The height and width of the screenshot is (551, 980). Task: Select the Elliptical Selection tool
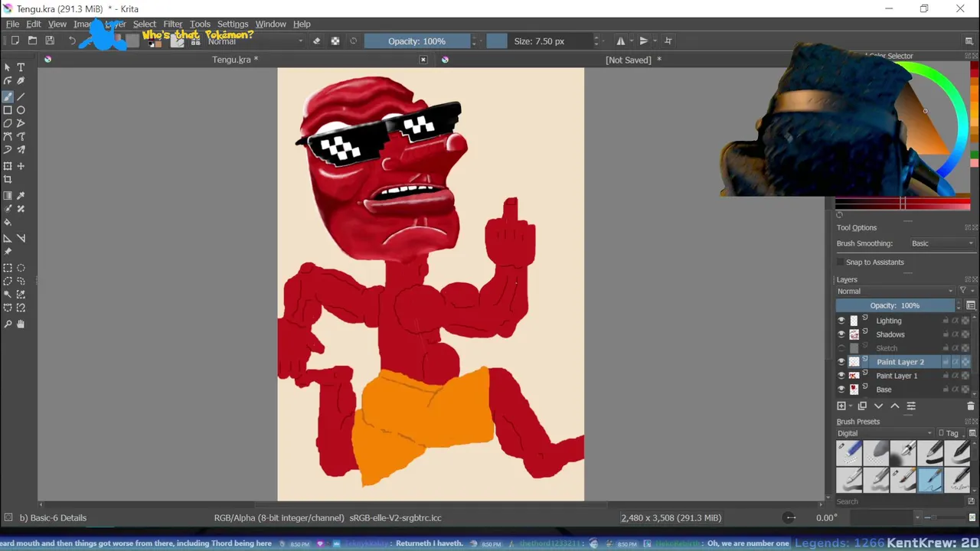point(21,268)
